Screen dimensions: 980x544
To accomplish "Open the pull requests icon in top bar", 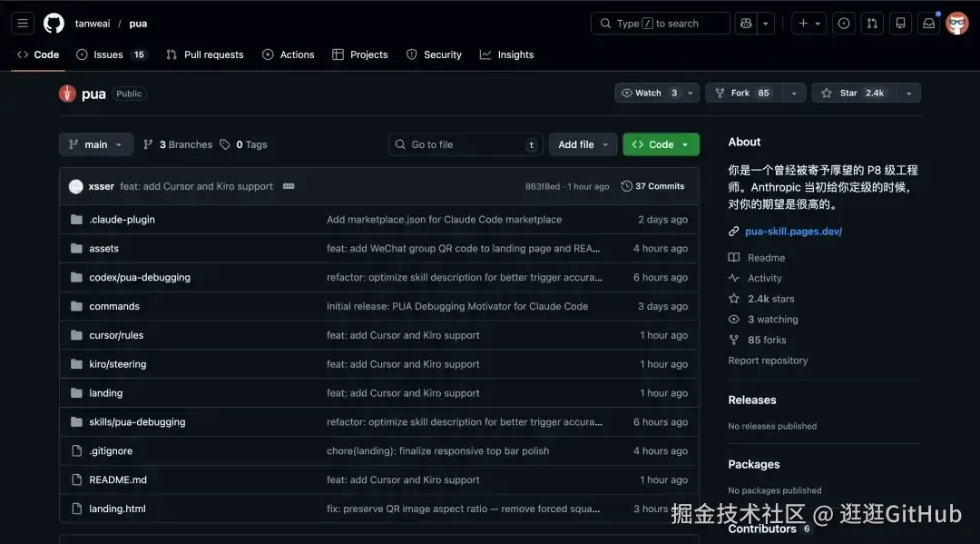I will 872,24.
